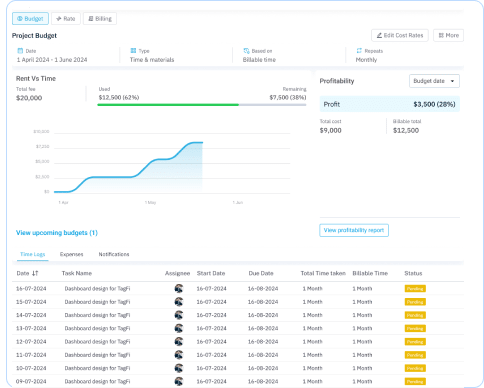The image size is (484, 388).
Task: Click assignee avatar in 11-07-2024 row
Action: (x=179, y=355)
